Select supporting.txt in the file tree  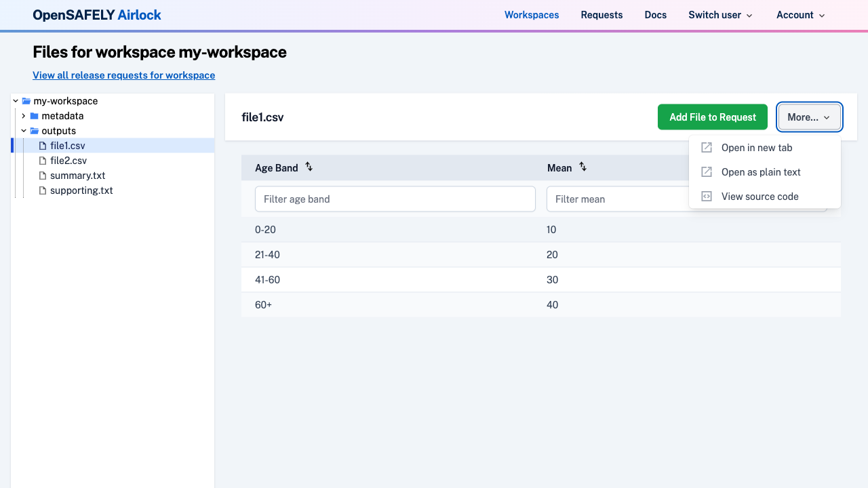(81, 190)
